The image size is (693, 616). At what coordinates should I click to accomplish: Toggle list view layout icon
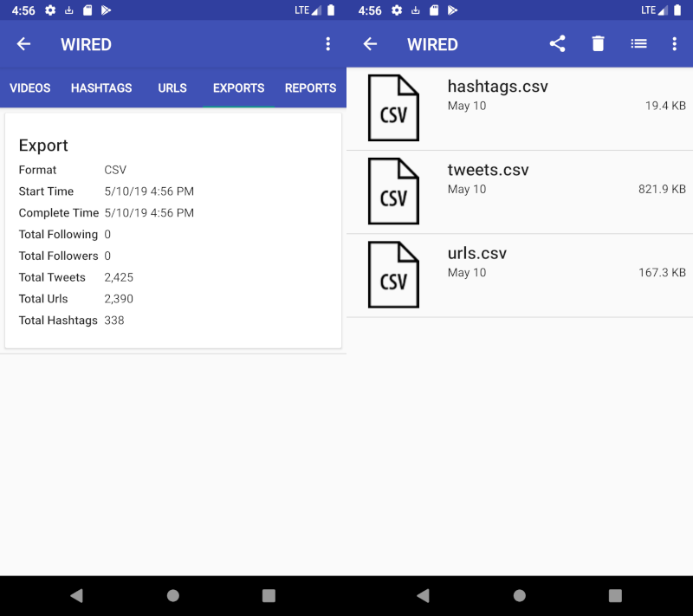coord(638,44)
